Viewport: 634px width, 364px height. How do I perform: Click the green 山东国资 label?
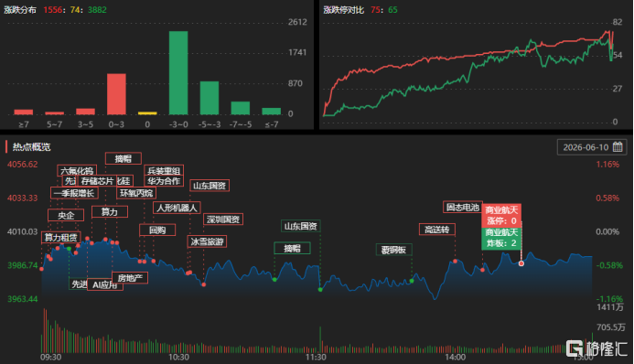301,226
